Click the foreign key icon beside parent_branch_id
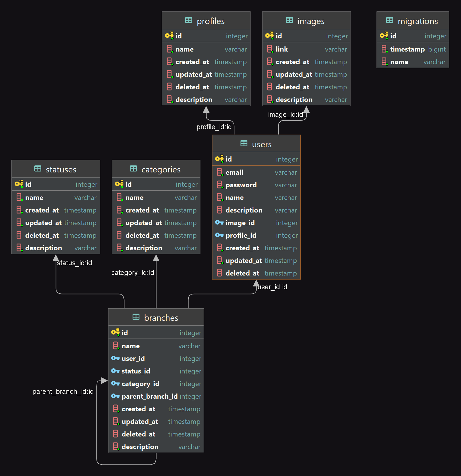The height and width of the screenshot is (476, 461). click(116, 396)
